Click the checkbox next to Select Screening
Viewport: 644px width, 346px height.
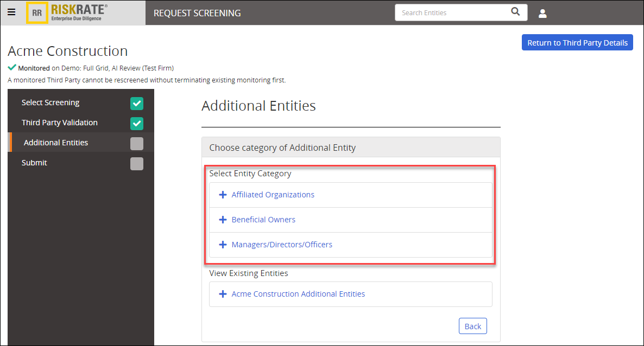click(136, 103)
